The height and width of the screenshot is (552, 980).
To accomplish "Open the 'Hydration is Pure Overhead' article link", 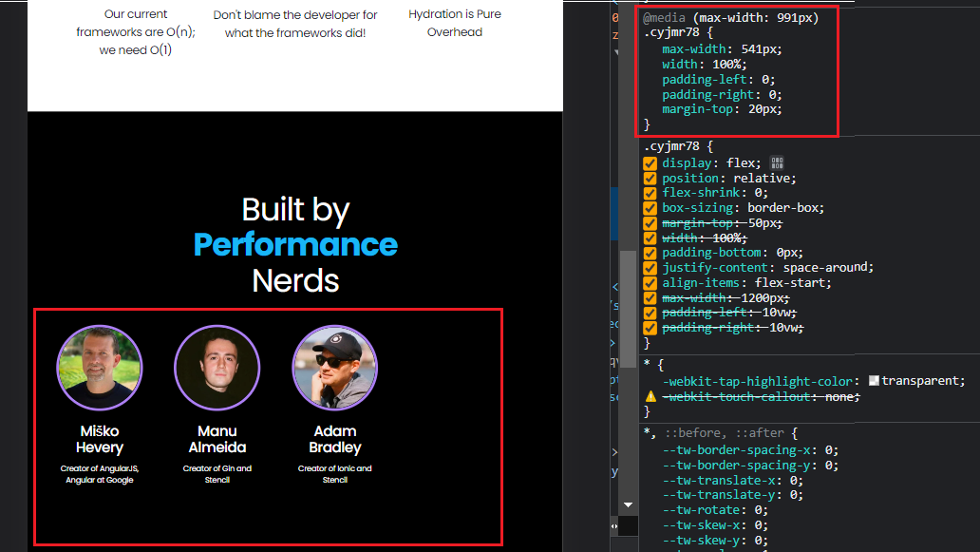I will [454, 23].
